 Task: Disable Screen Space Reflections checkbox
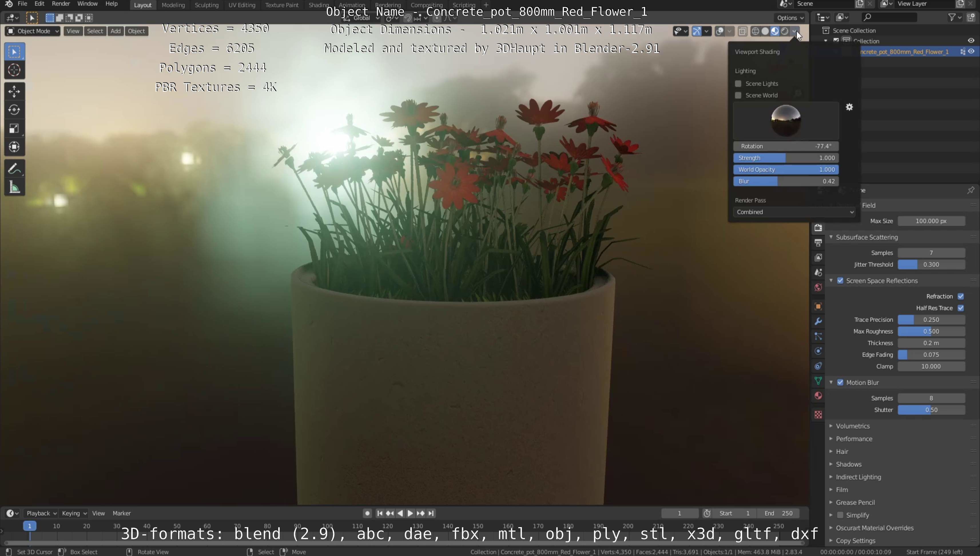point(840,281)
